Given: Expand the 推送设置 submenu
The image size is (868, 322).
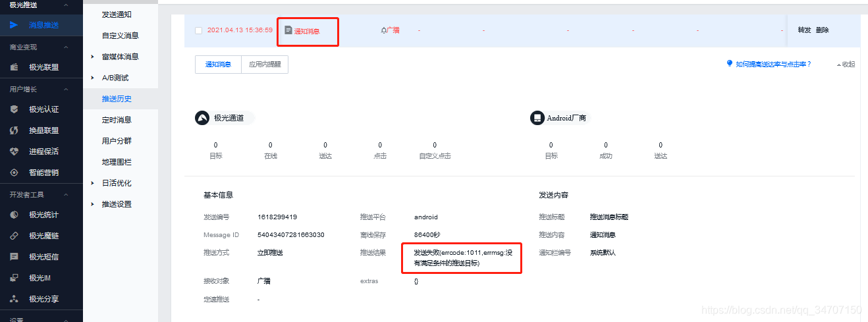Looking at the screenshot, I should 93,204.
